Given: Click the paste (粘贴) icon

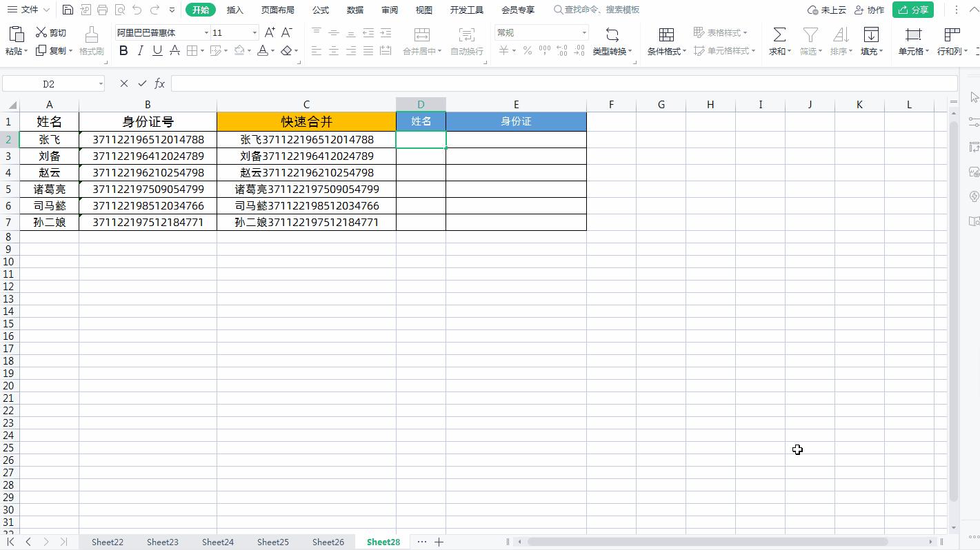Looking at the screenshot, I should [16, 36].
